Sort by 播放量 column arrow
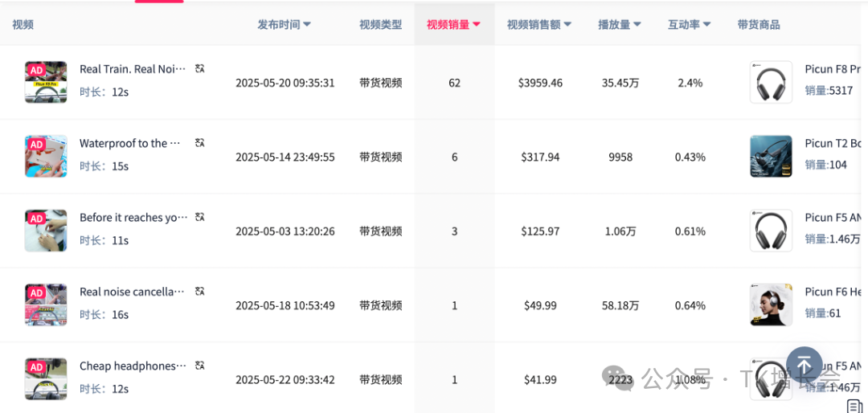This screenshot has width=868, height=413. click(637, 25)
